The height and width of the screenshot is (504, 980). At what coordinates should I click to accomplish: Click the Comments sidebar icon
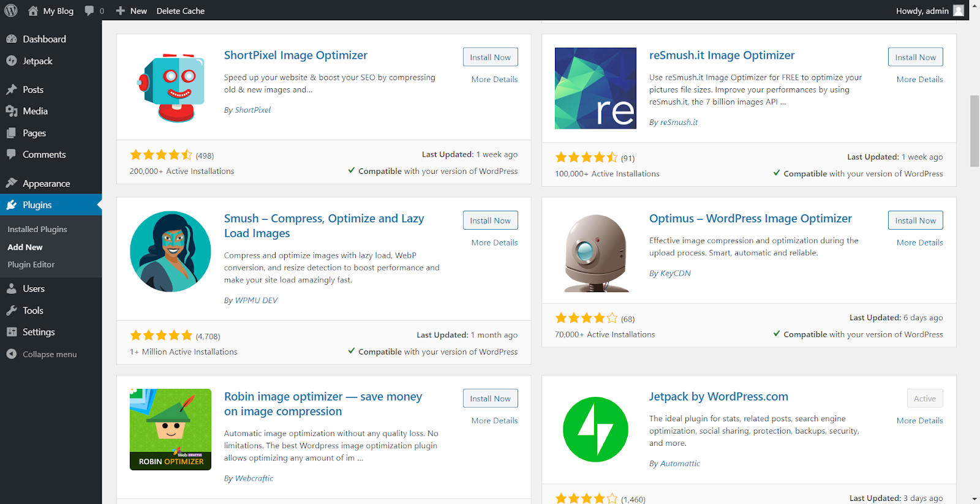12,154
